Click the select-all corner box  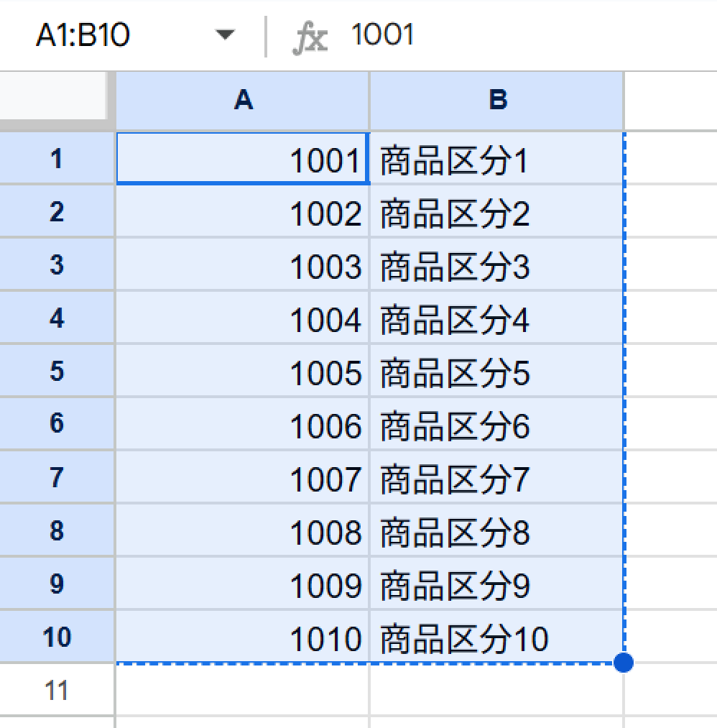click(x=56, y=99)
